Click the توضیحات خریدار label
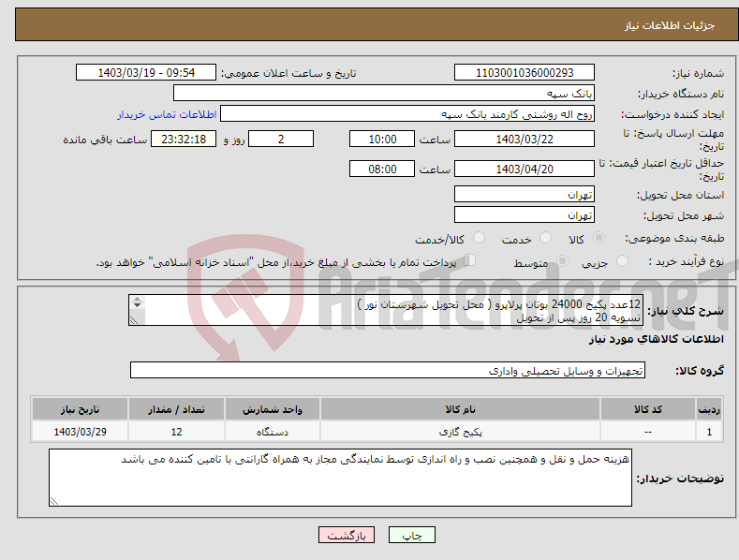739x560 pixels. [680, 479]
